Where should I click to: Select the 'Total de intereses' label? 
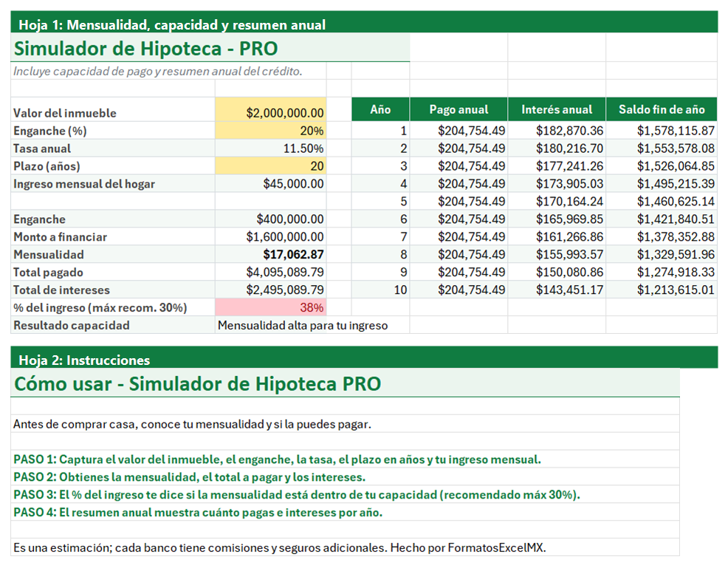point(61,290)
